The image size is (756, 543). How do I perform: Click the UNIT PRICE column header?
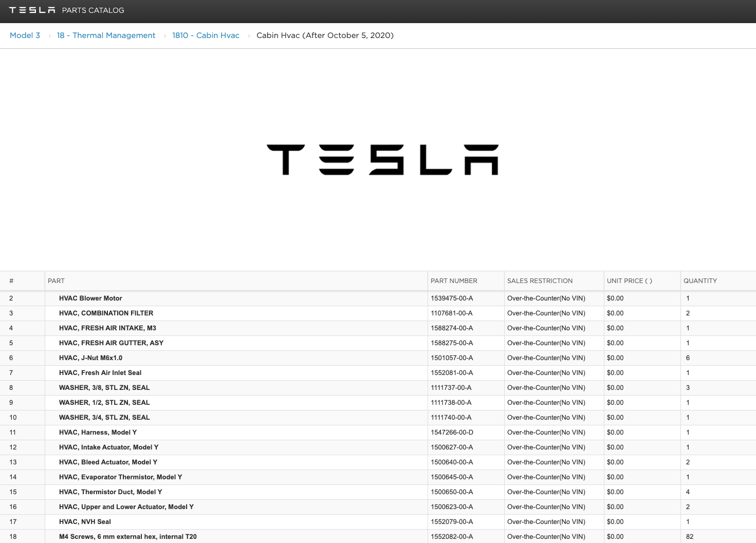coord(629,281)
